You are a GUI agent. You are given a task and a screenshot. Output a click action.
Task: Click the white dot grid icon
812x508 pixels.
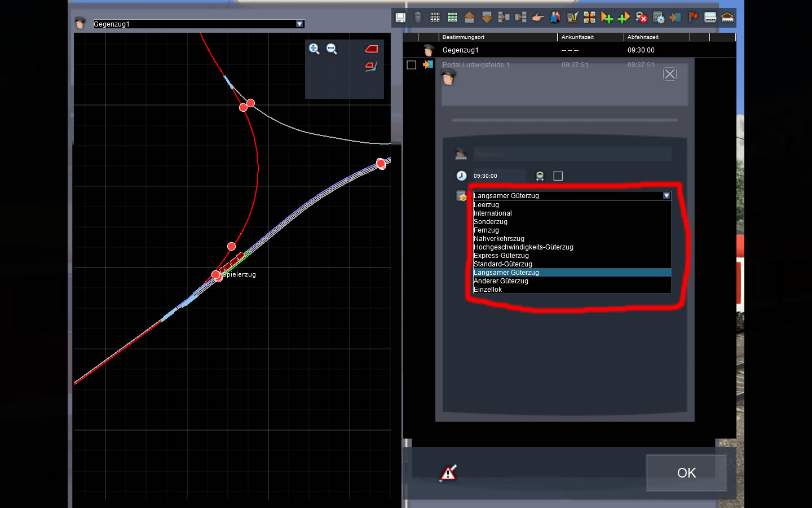(435, 17)
